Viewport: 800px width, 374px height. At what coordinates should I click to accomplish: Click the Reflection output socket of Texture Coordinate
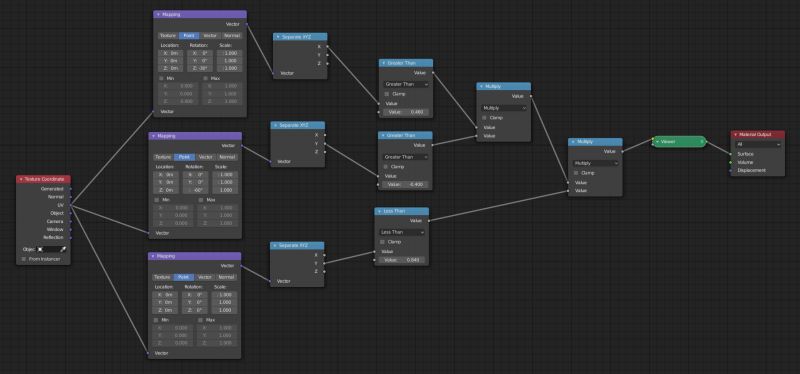[70, 238]
